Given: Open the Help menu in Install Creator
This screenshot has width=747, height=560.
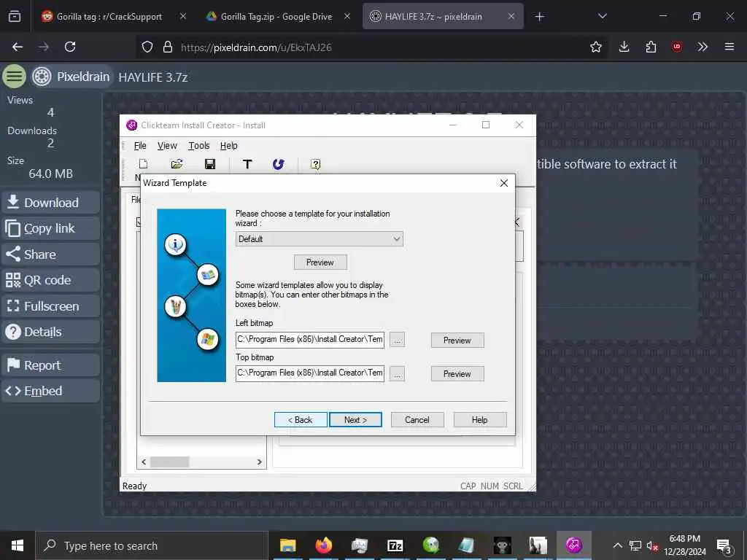Looking at the screenshot, I should click(x=228, y=146).
